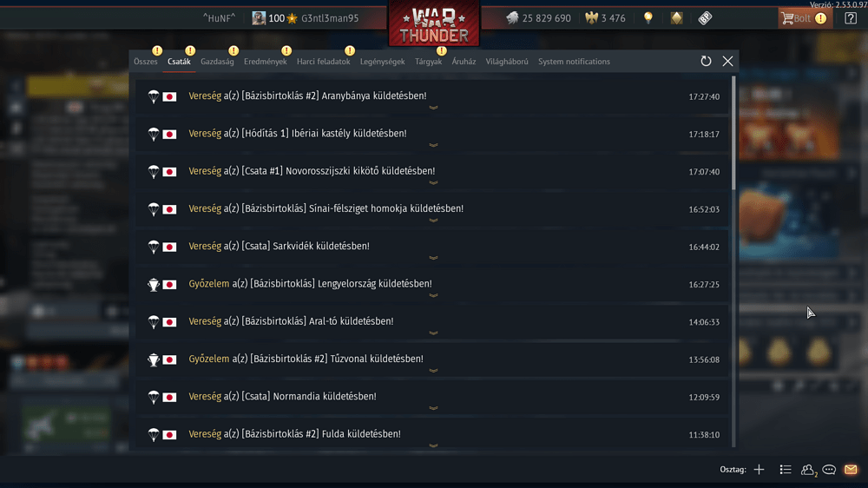The width and height of the screenshot is (868, 488).
Task: Click the help question mark icon
Action: (851, 17)
